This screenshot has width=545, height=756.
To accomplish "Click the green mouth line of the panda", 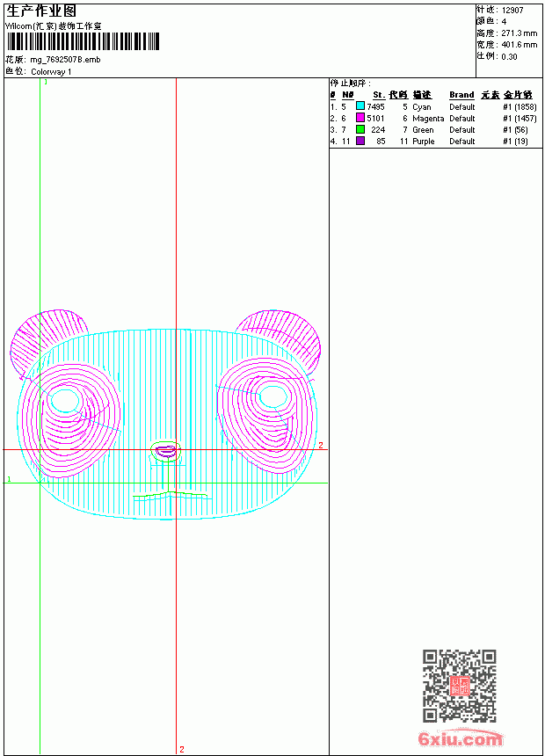I will pos(170,495).
